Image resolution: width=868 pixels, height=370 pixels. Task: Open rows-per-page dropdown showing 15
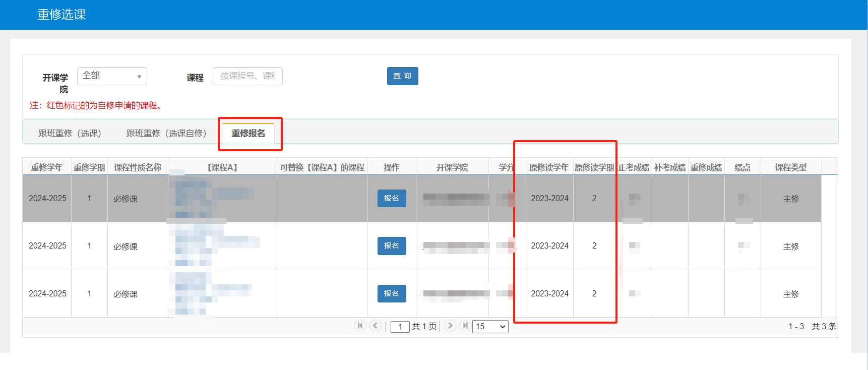click(490, 327)
